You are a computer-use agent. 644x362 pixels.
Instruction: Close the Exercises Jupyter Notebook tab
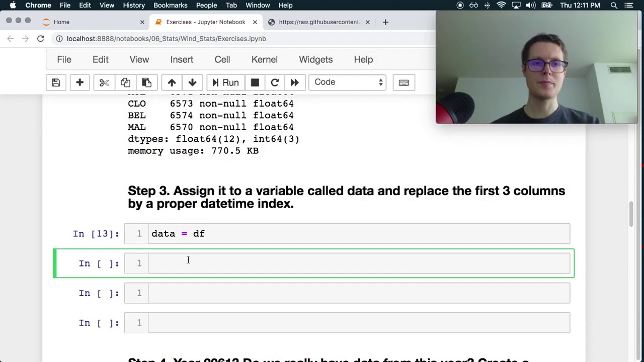coord(255,22)
